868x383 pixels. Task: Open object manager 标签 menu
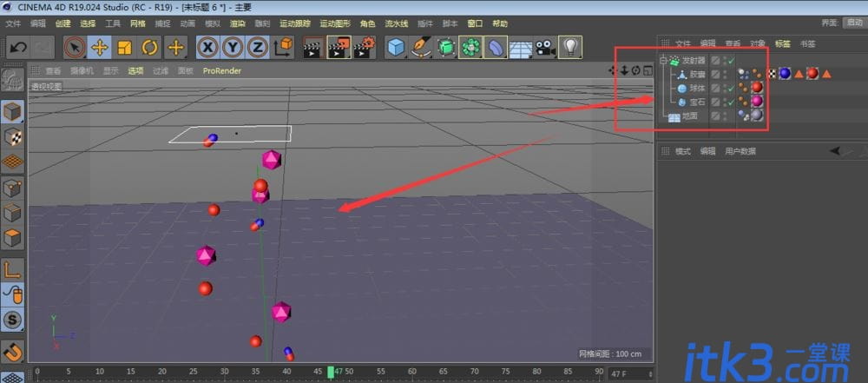(x=783, y=43)
